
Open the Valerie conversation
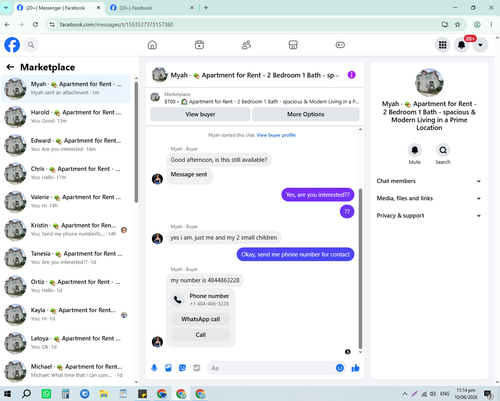click(x=66, y=202)
